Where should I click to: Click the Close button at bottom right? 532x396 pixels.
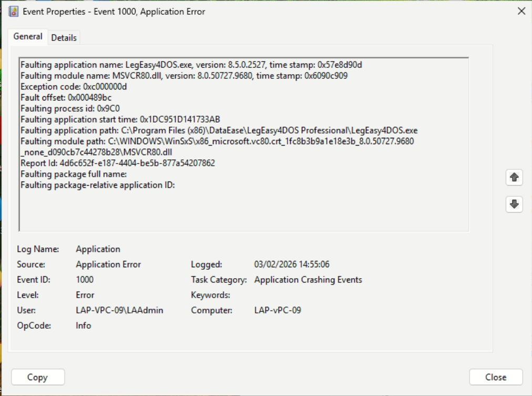[495, 377]
